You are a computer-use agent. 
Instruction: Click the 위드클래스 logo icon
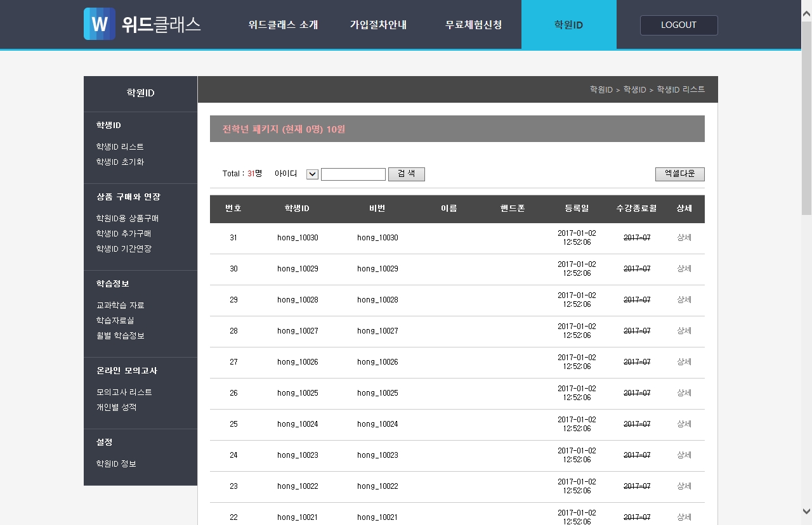click(x=100, y=24)
